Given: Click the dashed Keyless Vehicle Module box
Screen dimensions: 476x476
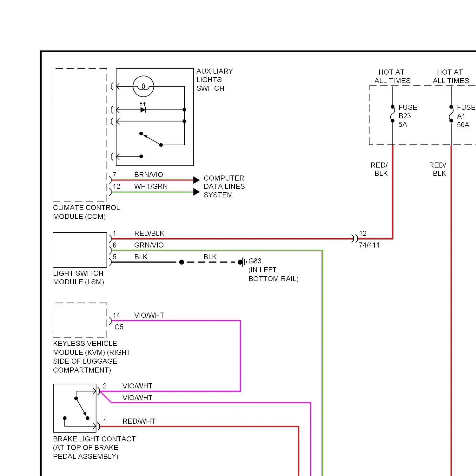Looking at the screenshot, I should click(80, 320).
